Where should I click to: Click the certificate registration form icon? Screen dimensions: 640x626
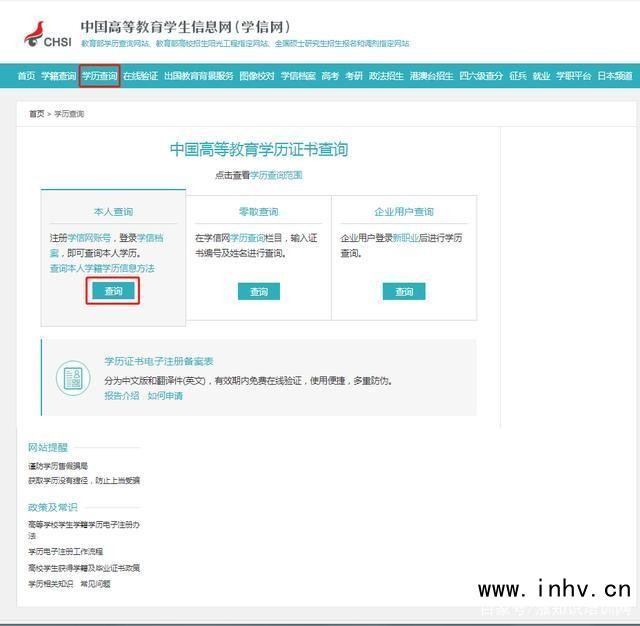(x=73, y=378)
